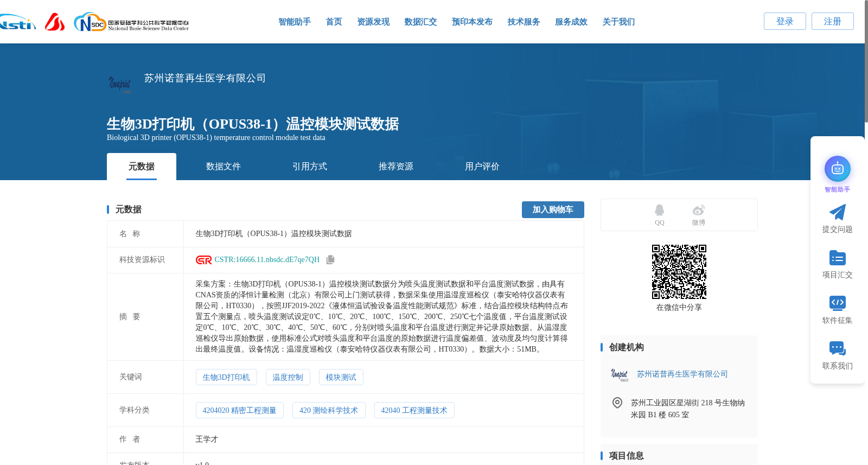Open the 数据文件 tab

[x=224, y=167]
